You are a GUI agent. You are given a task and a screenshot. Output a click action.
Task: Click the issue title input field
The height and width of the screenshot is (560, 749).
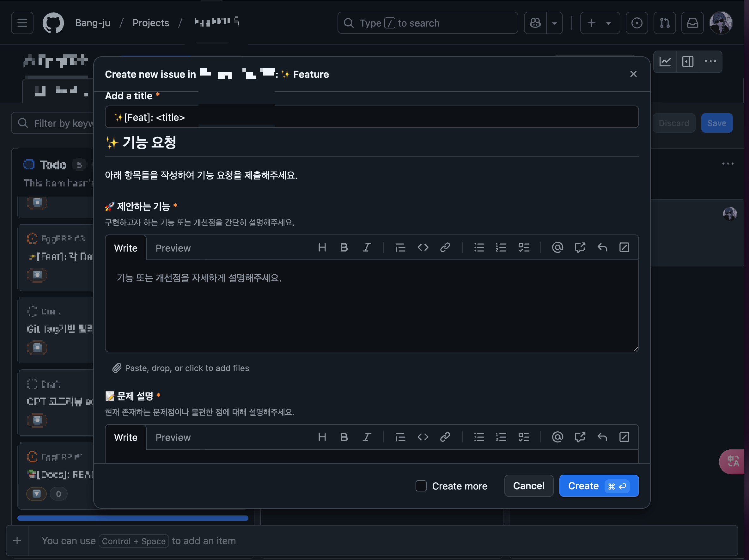click(x=371, y=117)
